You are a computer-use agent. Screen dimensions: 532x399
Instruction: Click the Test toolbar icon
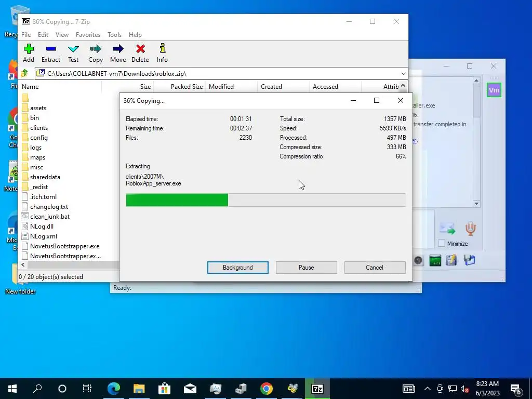pos(73,53)
